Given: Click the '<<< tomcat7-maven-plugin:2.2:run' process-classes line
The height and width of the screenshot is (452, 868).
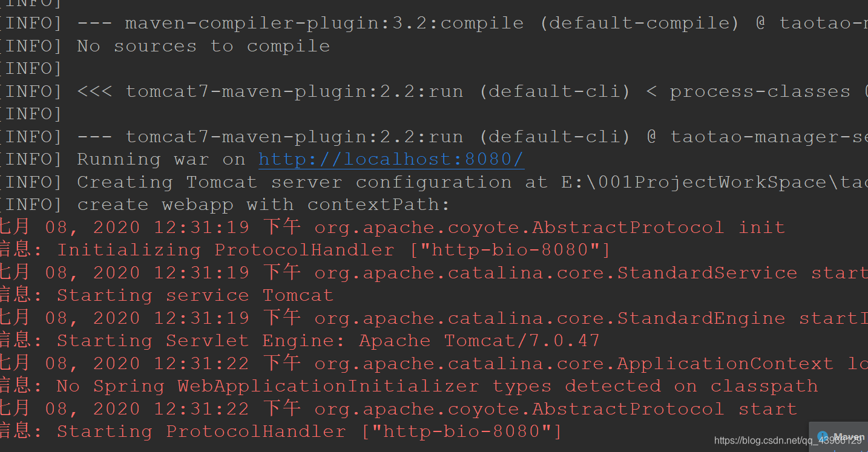Looking at the screenshot, I should 434,91.
